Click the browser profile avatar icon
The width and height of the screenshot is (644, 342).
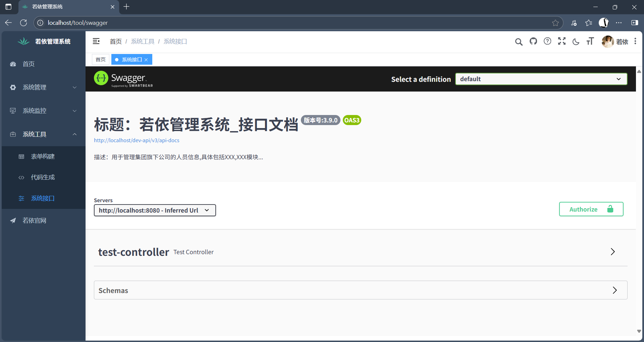tap(604, 23)
